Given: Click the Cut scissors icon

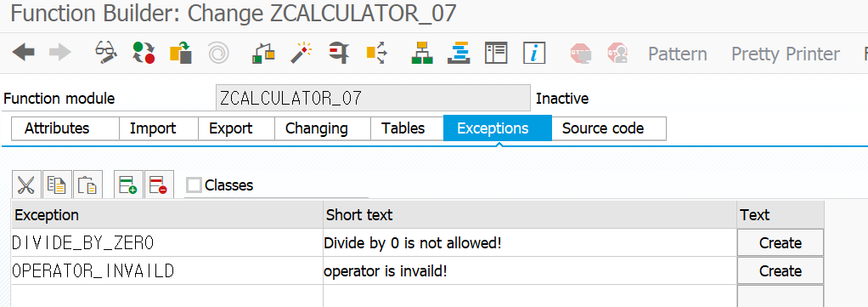Looking at the screenshot, I should (26, 185).
